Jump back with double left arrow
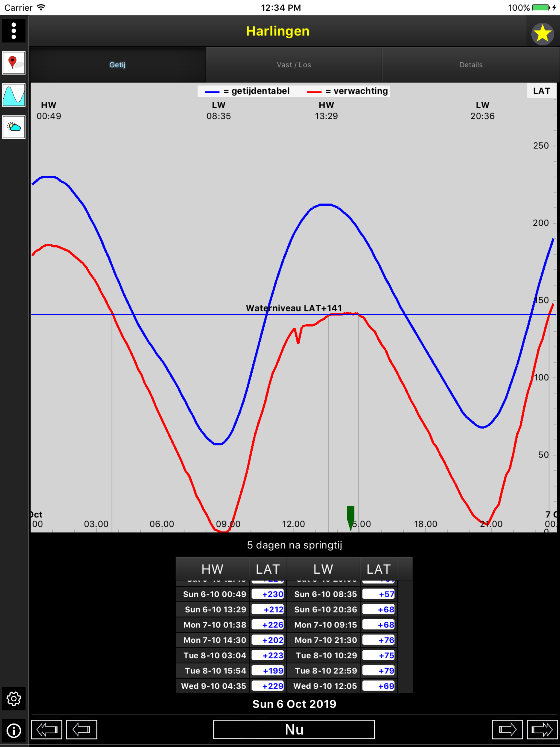560x747 pixels. tap(46, 730)
